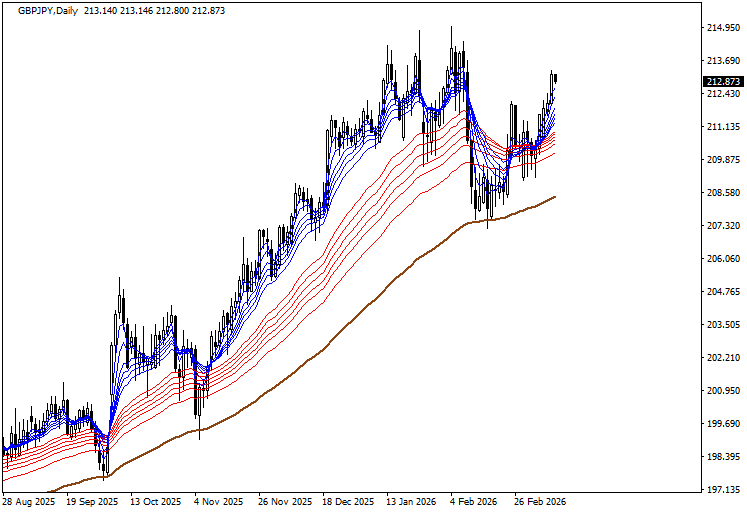Click the 4 Nov 2025 date marker
Image resolution: width=747 pixels, height=513 pixels.
(x=219, y=501)
